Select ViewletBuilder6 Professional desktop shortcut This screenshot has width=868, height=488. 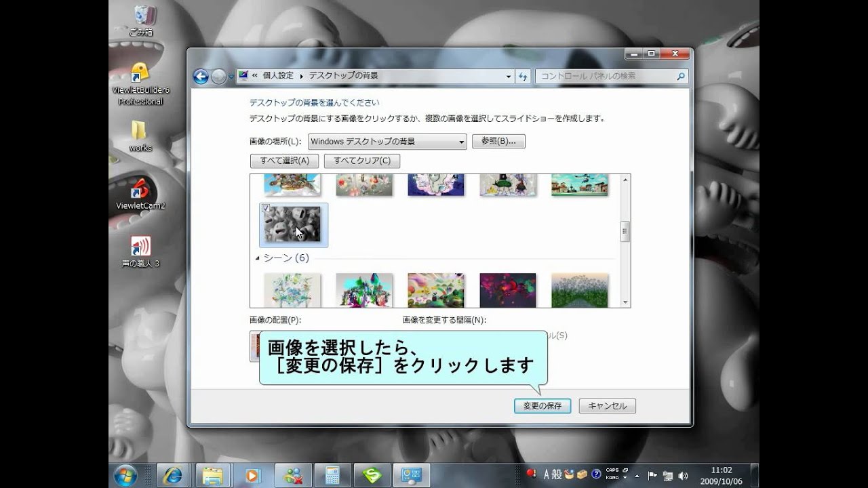(140, 83)
